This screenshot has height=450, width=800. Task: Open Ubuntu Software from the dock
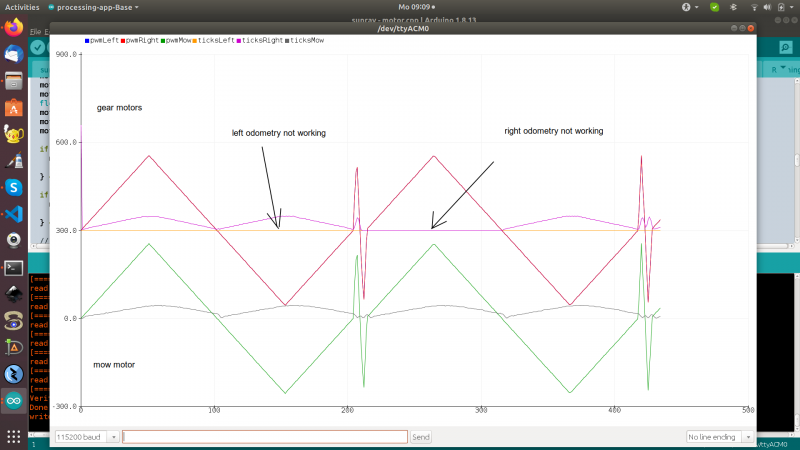coord(14,108)
